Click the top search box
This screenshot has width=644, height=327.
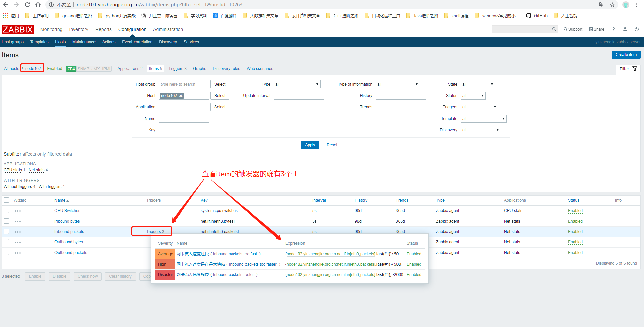pos(522,29)
